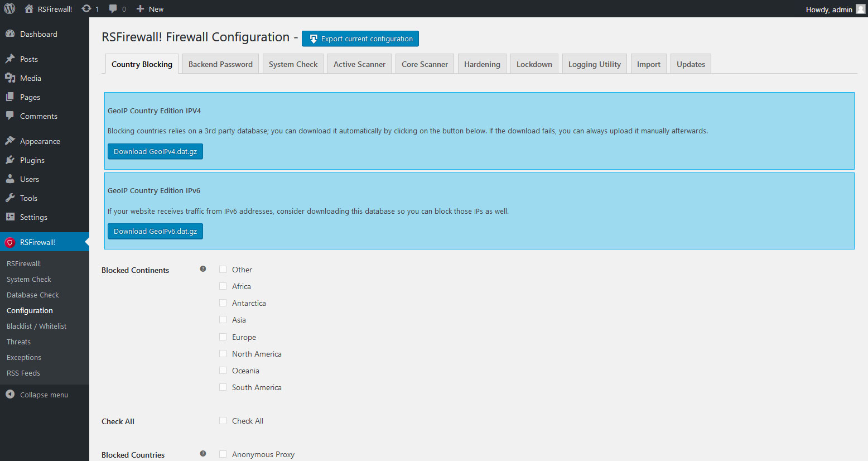This screenshot has height=461, width=868.
Task: Click the Dashboard gauge icon
Action: click(10, 33)
